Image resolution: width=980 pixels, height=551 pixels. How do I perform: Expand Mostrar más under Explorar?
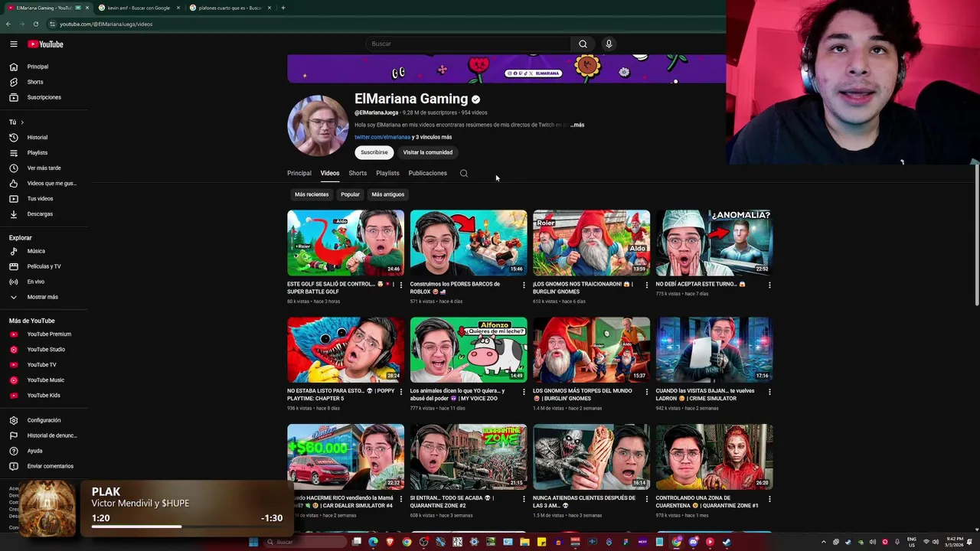click(x=42, y=297)
